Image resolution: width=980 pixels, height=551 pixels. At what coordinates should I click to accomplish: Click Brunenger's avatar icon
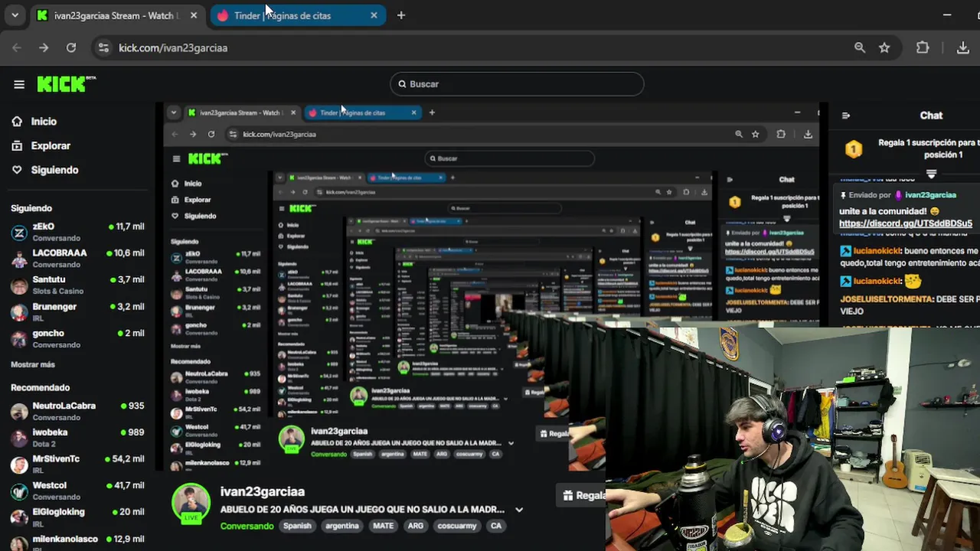click(19, 312)
